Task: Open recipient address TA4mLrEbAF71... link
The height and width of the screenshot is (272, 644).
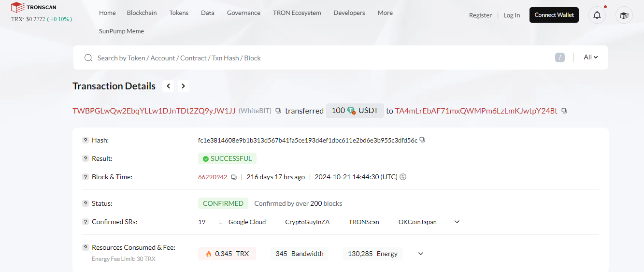Action: 476,111
